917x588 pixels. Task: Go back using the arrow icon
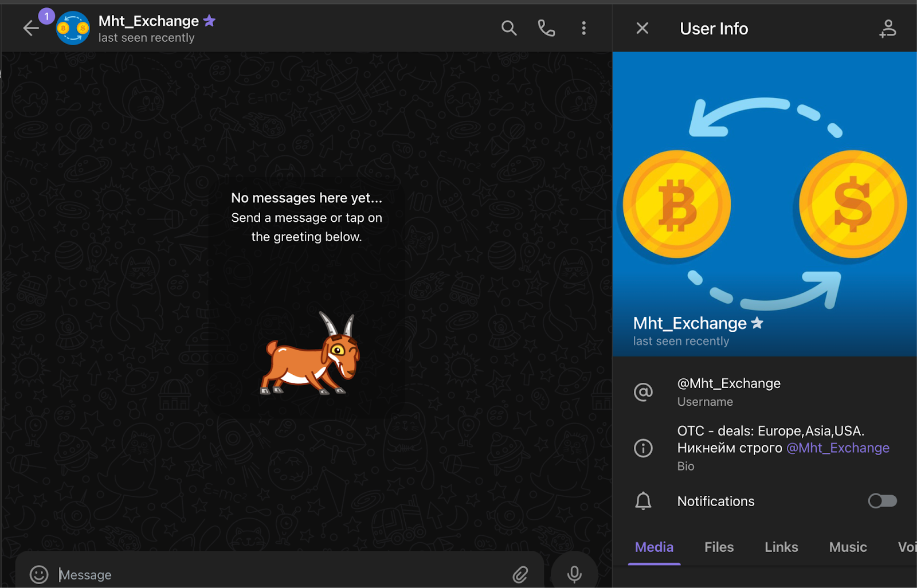(30, 28)
